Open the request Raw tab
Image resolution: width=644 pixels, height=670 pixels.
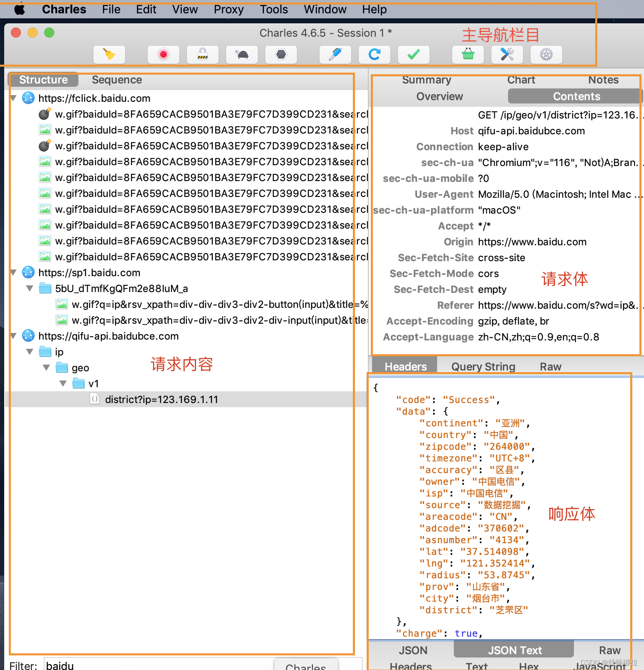coord(551,367)
